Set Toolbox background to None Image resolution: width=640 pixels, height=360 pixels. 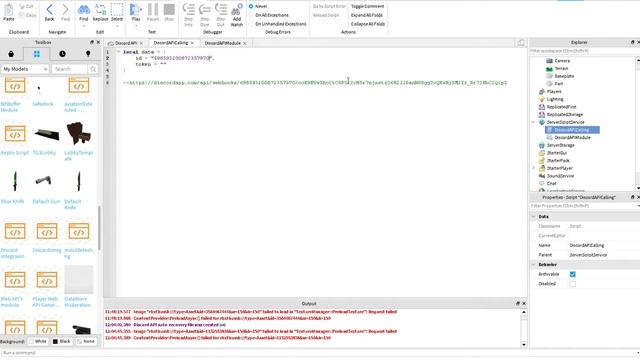tap(86, 341)
